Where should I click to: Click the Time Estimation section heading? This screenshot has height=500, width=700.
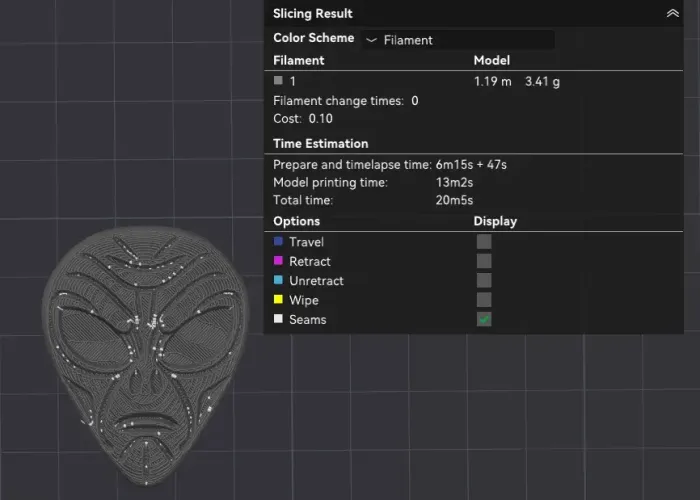(320, 144)
